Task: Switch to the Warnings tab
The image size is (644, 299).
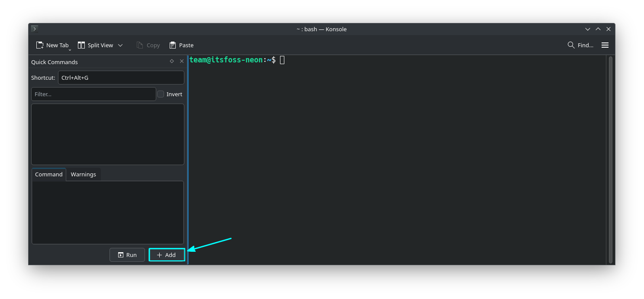Action: 83,174
